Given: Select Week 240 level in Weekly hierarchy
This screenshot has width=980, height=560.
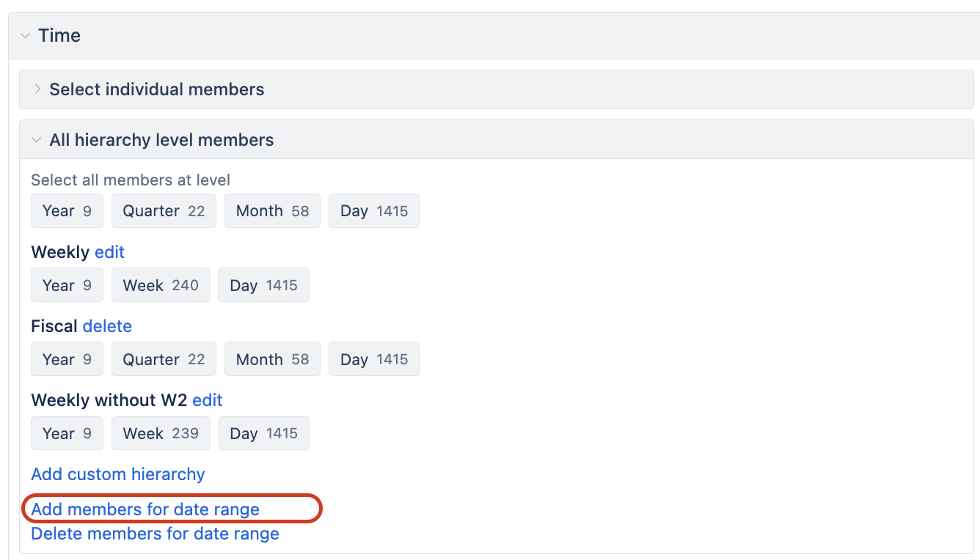Looking at the screenshot, I should pos(161,285).
